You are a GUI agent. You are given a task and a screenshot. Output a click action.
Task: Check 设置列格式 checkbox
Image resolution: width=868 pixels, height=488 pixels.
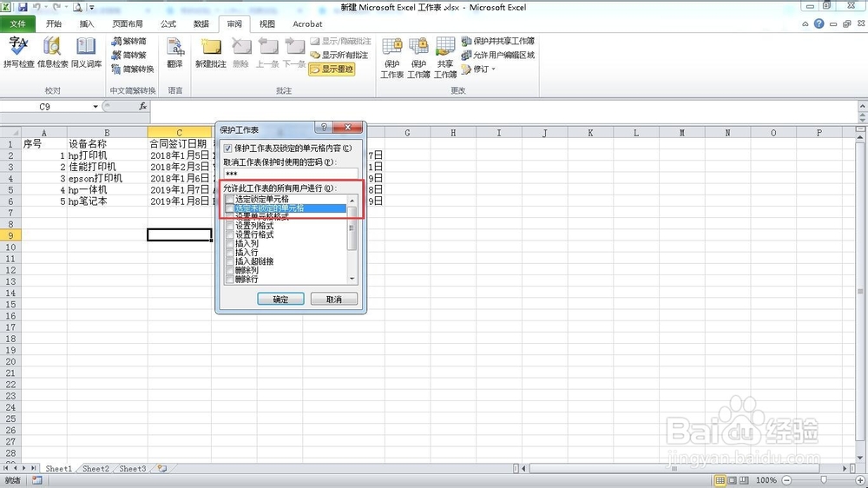[x=229, y=226]
